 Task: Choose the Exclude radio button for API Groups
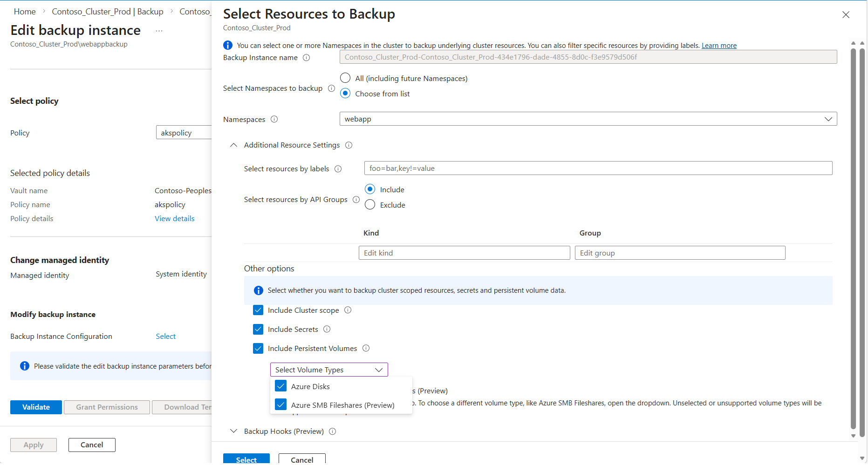pos(370,205)
